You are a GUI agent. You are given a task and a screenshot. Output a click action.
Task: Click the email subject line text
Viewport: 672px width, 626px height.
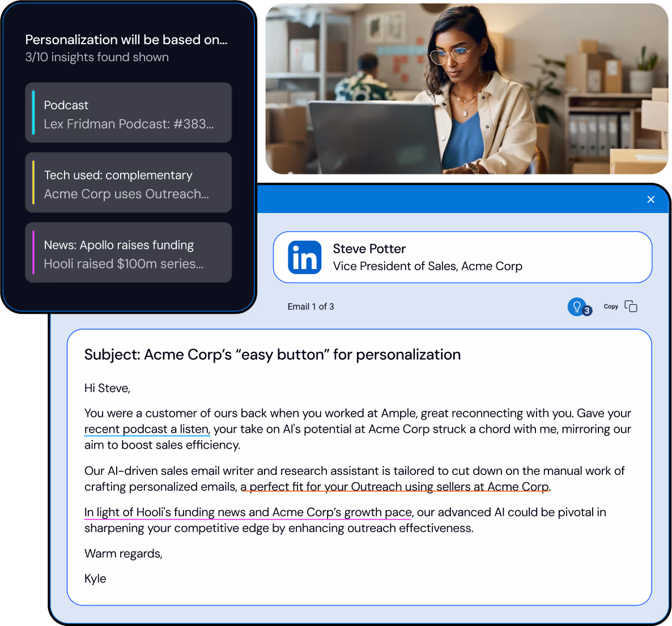[x=273, y=355]
